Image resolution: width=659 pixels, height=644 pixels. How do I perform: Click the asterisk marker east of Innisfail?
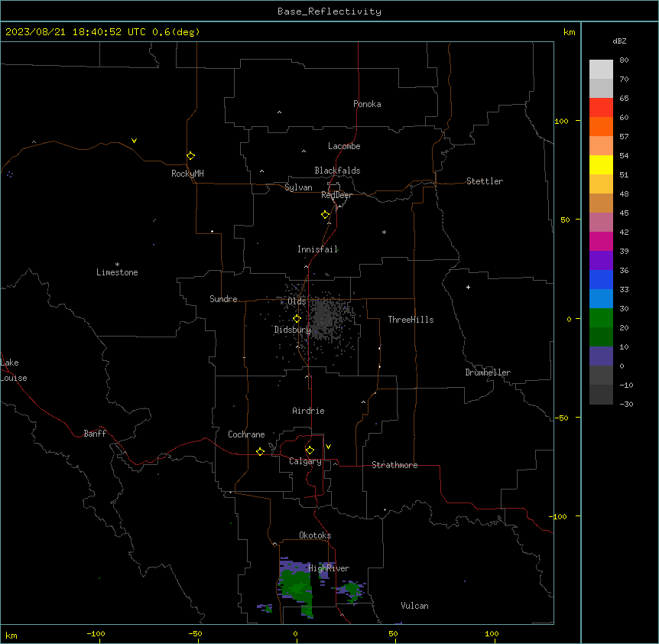pyautogui.click(x=384, y=232)
